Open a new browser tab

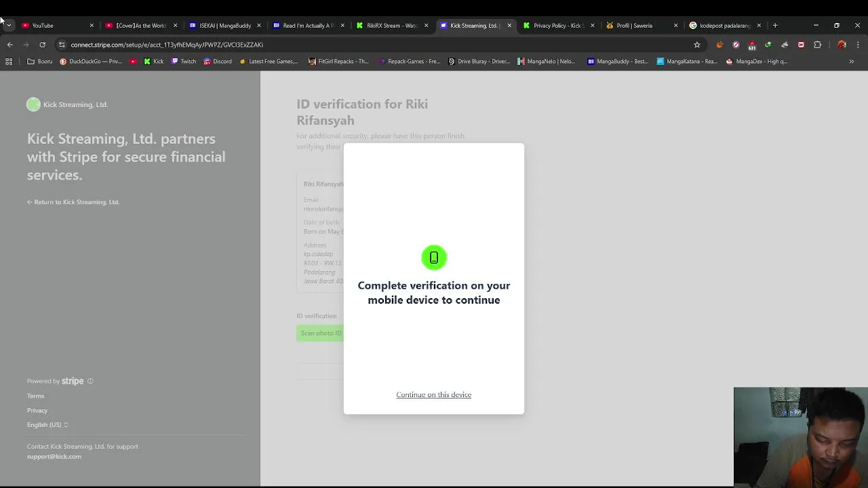click(x=775, y=26)
